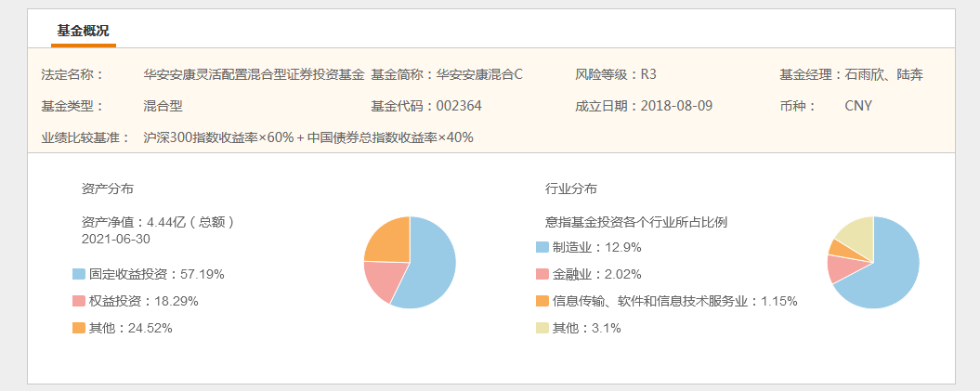980x391 pixels.
Task: Click fund code 002364
Action: 459,106
